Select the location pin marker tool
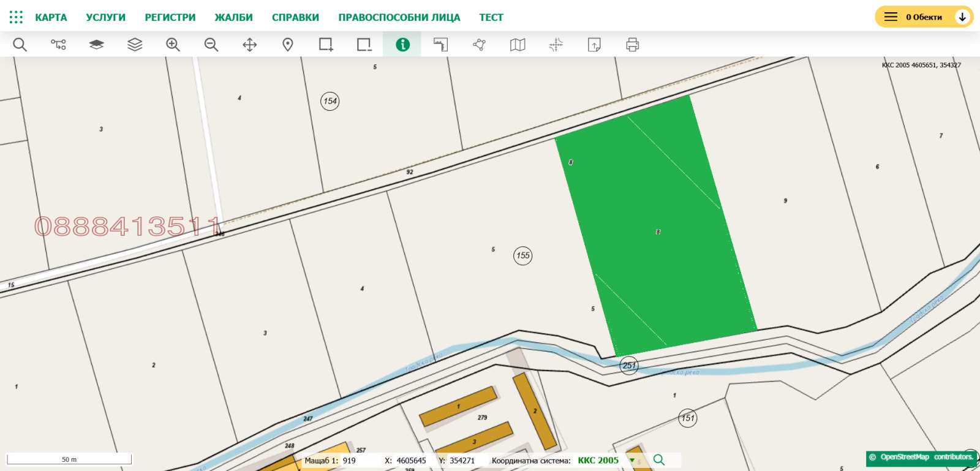The width and height of the screenshot is (980, 471). tap(288, 45)
